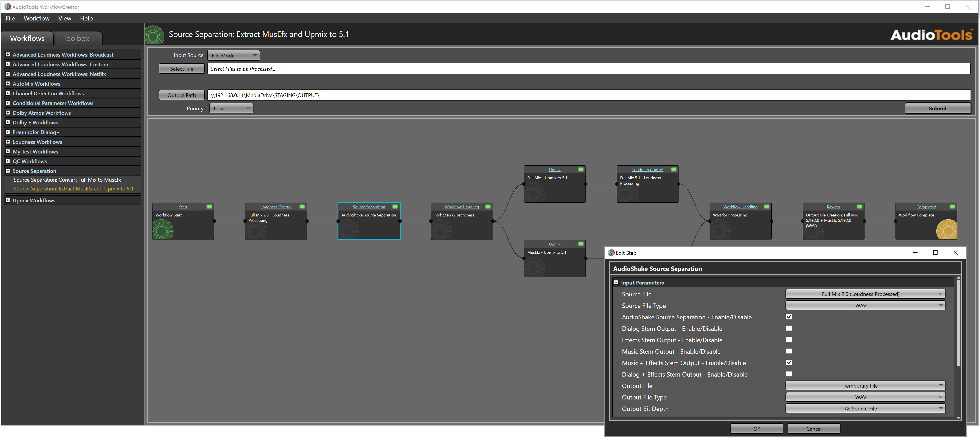Open the File menu

tap(10, 18)
